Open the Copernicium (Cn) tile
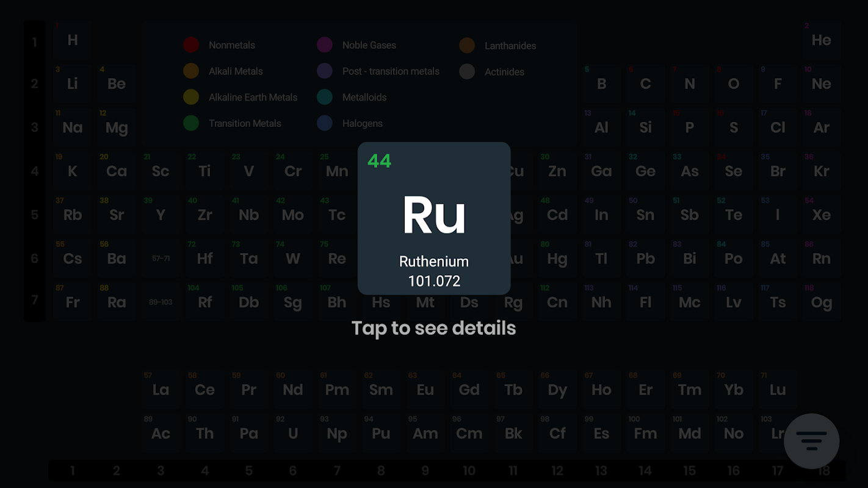The height and width of the screenshot is (488, 868). [x=557, y=303]
